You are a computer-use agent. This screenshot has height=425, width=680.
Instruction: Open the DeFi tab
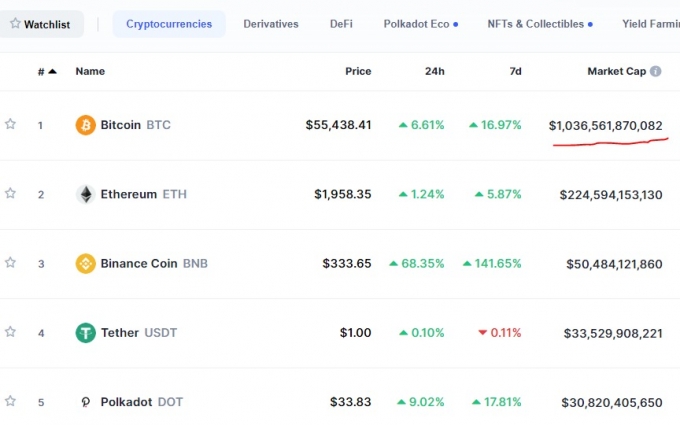pos(341,24)
